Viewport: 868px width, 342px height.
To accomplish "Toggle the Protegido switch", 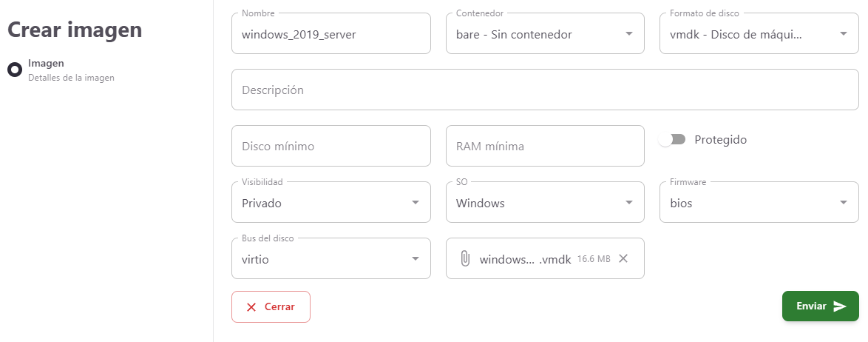I will pyautogui.click(x=672, y=140).
